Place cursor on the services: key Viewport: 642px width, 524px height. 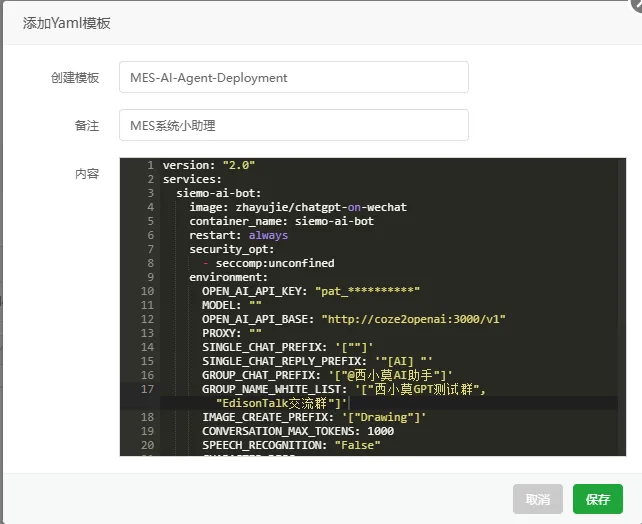tap(192, 179)
